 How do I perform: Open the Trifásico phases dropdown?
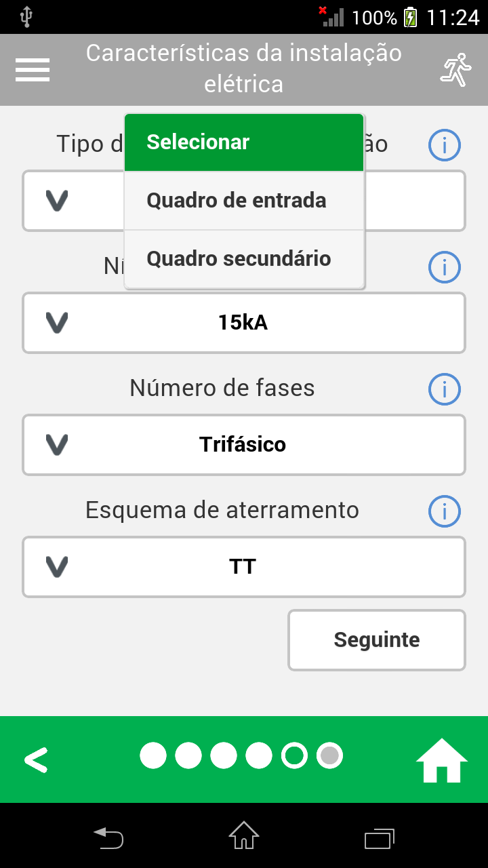click(244, 445)
